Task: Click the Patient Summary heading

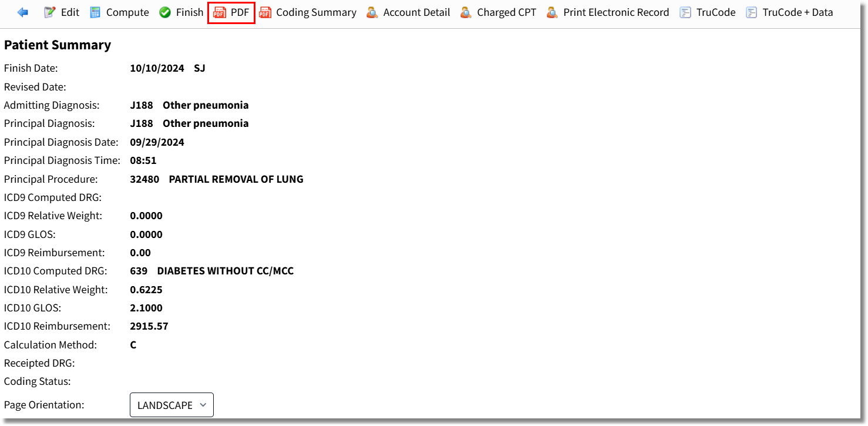Action: (58, 45)
